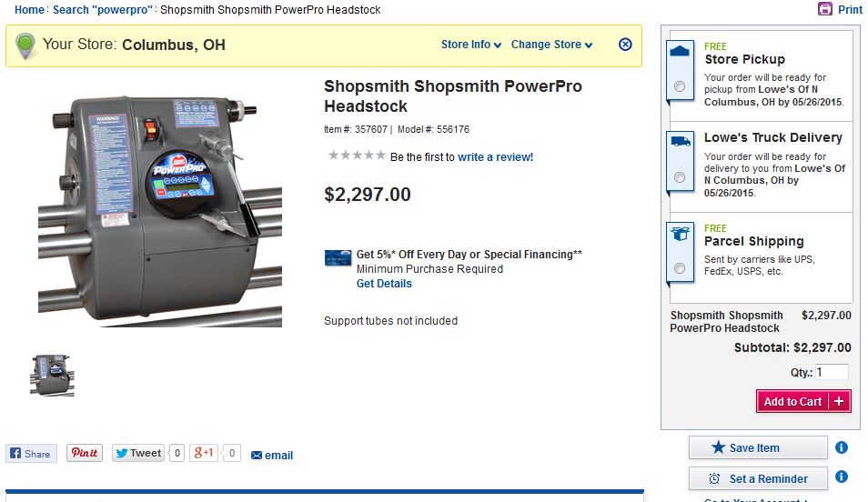Close the Your Store banner with X icon
Image resolution: width=868 pixels, height=502 pixels.
(625, 45)
